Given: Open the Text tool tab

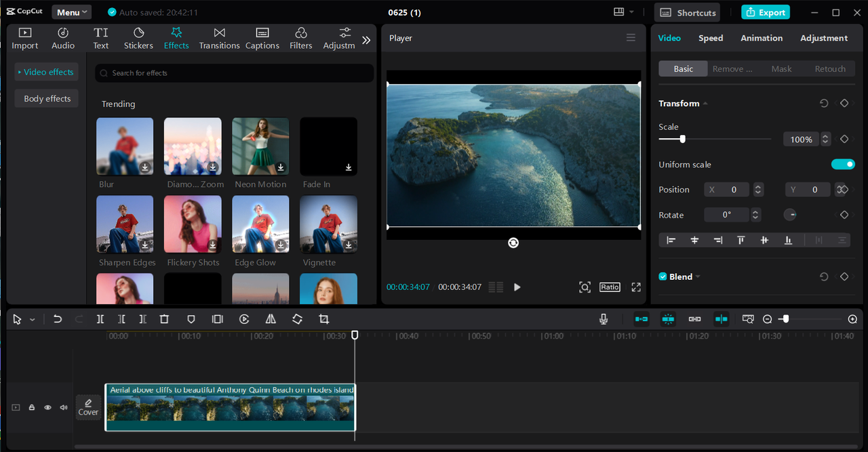Looking at the screenshot, I should pos(101,39).
